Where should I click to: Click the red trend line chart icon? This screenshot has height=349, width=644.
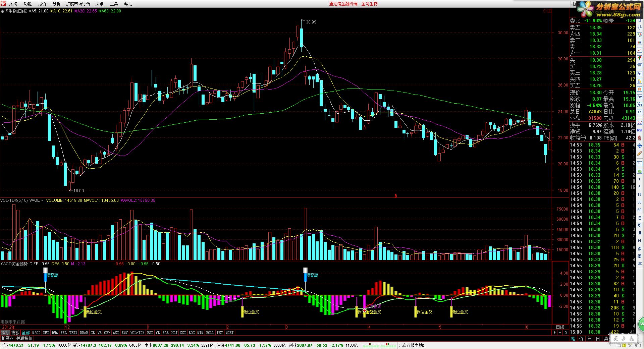coord(640,50)
